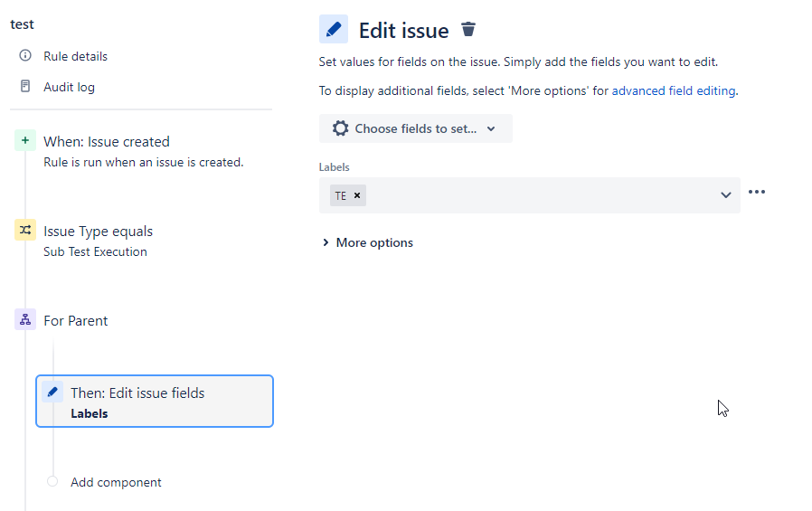Click the blue pencil icon in header

tap(334, 30)
